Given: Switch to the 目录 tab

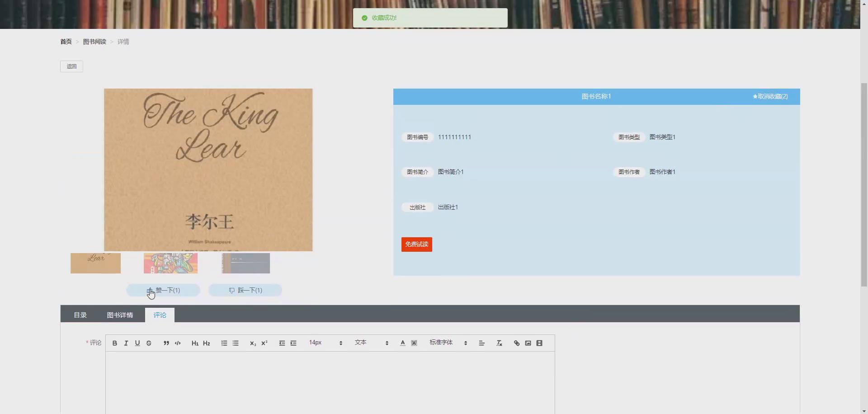Looking at the screenshot, I should click(x=80, y=315).
